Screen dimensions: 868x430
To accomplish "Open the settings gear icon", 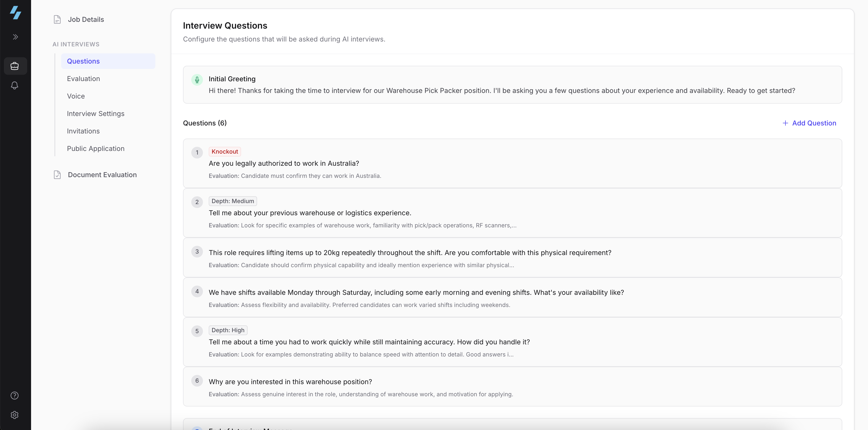I will pyautogui.click(x=15, y=415).
